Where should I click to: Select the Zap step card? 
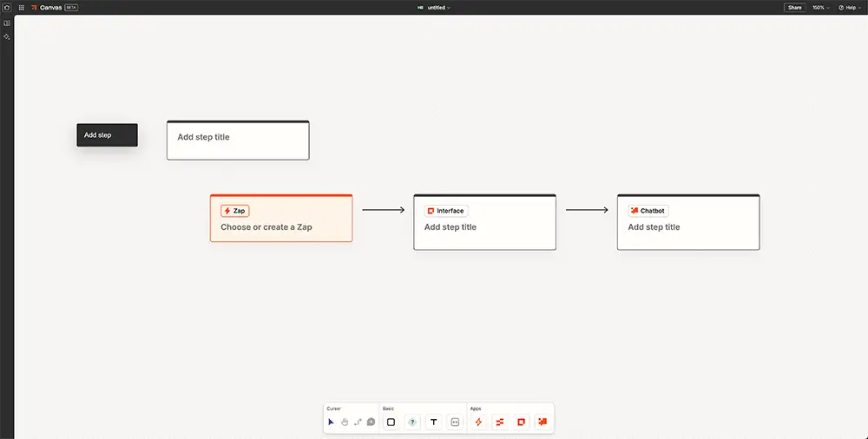coord(280,219)
